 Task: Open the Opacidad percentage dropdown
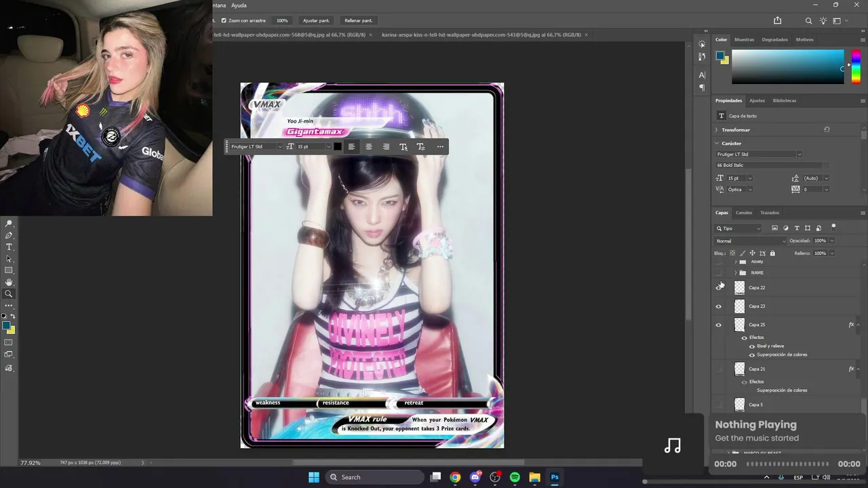pos(832,241)
